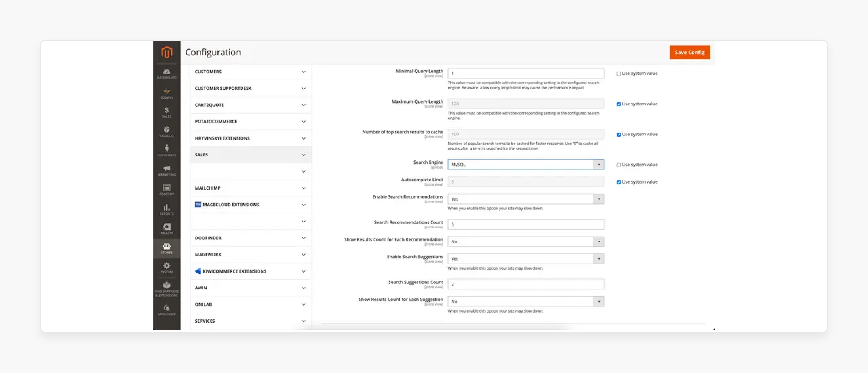Screen dimensions: 868x373
Task: Expand KIWICOMMERCE EXTENSIONS section
Action: click(251, 271)
